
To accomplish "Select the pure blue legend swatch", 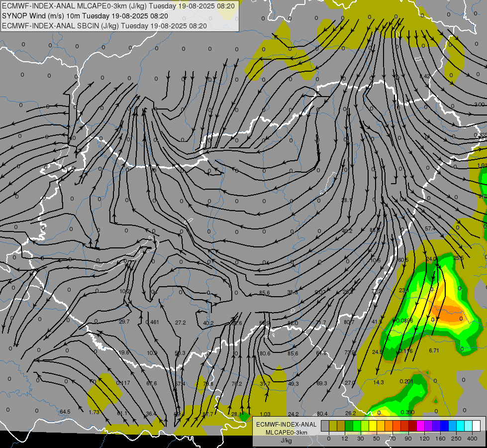I will pyautogui.click(x=444, y=426).
